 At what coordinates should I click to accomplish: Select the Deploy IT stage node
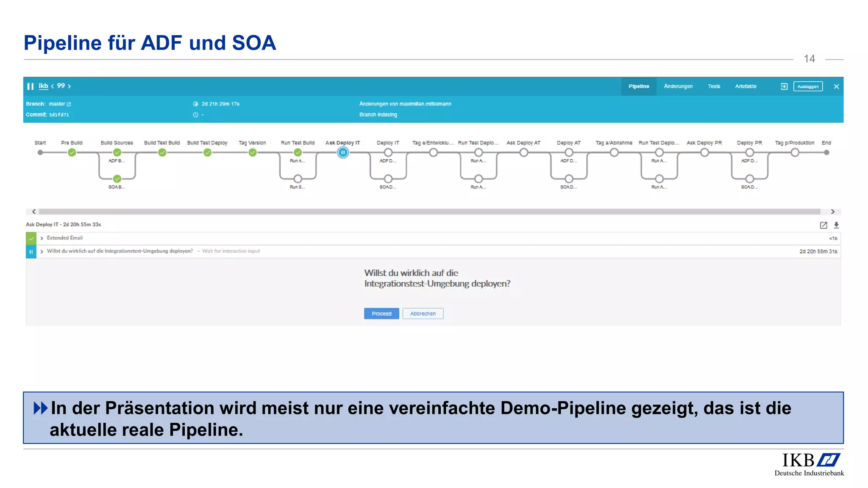click(388, 152)
